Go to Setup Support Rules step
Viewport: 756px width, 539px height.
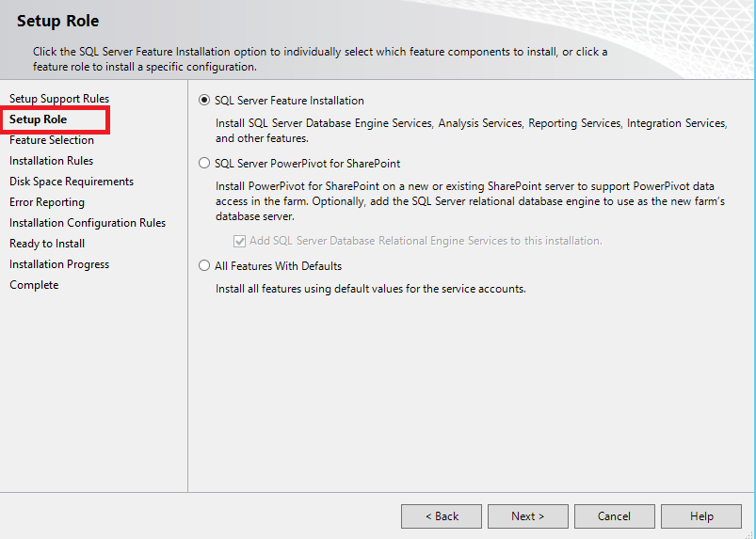(x=59, y=99)
